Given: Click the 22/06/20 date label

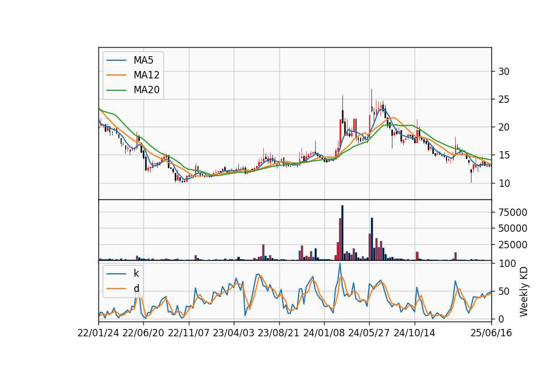Looking at the screenshot, I should click(x=143, y=333).
